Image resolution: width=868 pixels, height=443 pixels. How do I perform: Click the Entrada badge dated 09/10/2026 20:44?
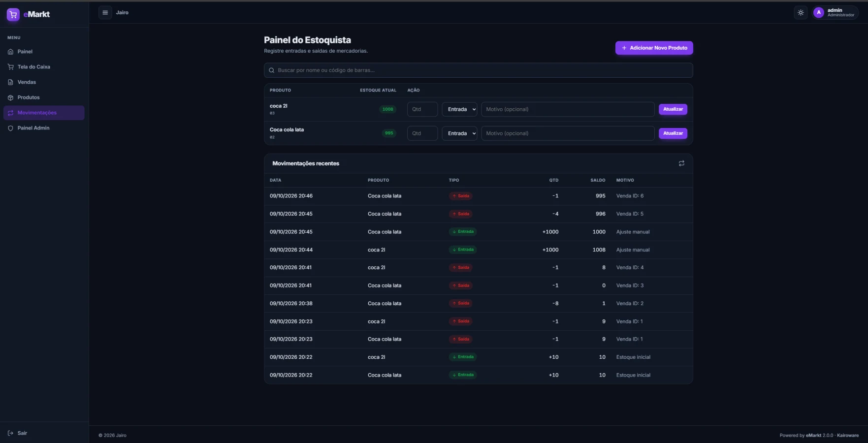(463, 250)
